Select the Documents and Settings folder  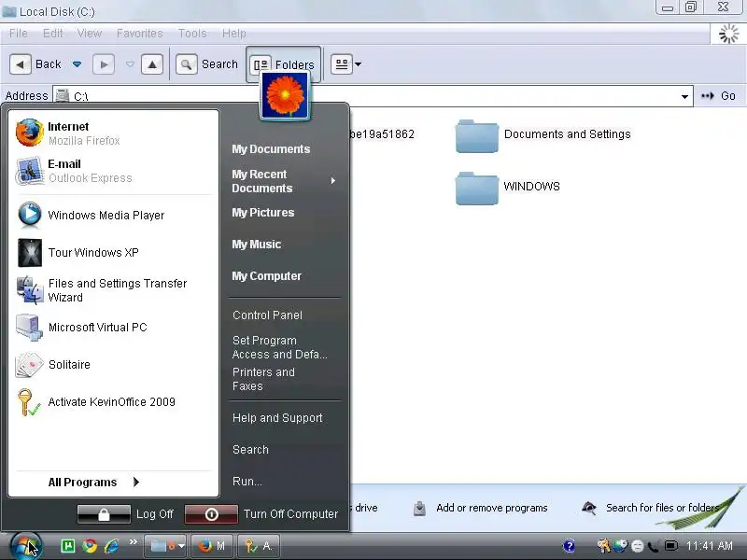click(x=543, y=136)
